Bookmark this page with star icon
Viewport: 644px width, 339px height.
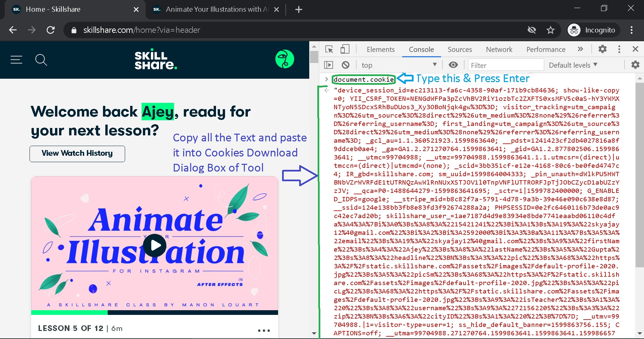[x=550, y=30]
